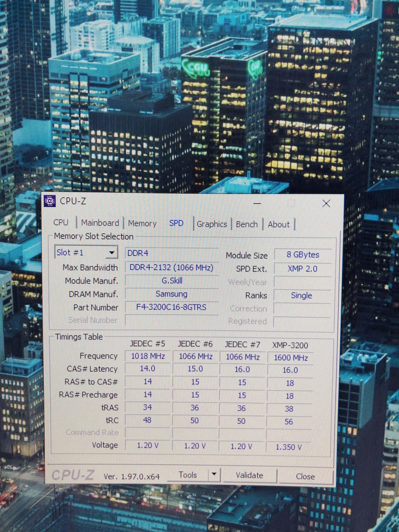399x532 pixels.
Task: Switch to the CPU tab
Action: [x=61, y=222]
